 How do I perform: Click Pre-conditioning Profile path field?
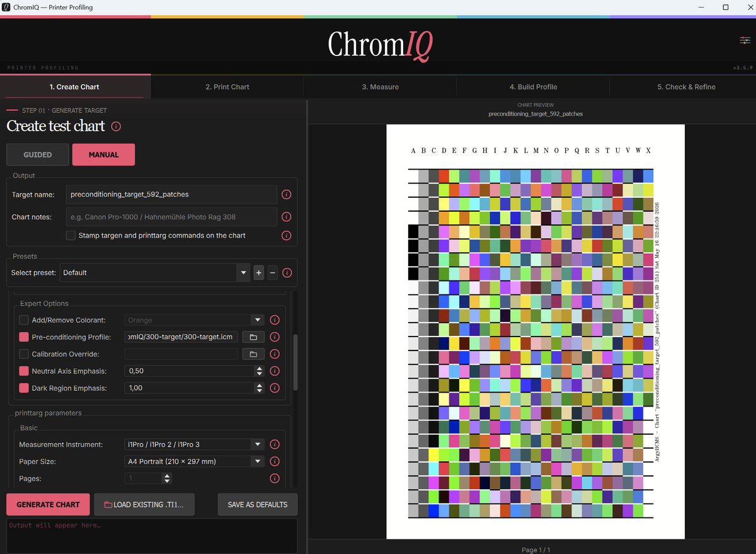click(181, 337)
